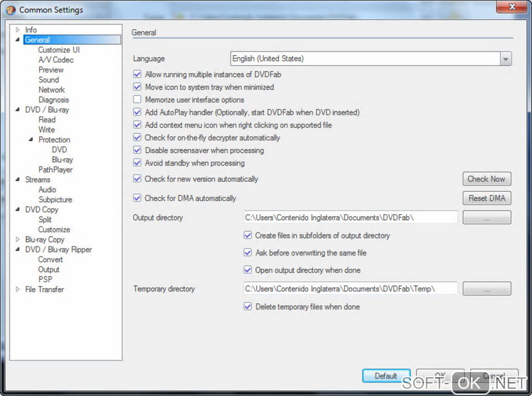This screenshot has height=396, width=532.
Task: Toggle Avoid standby when processing
Action: click(x=137, y=163)
